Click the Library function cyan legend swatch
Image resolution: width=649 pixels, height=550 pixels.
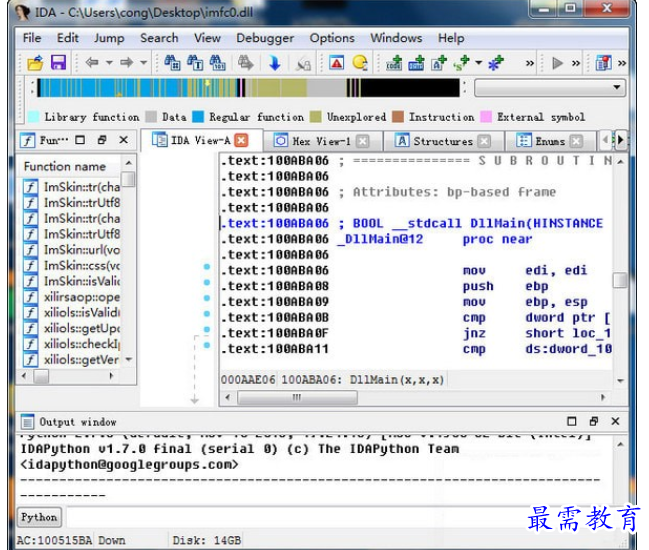tap(34, 117)
